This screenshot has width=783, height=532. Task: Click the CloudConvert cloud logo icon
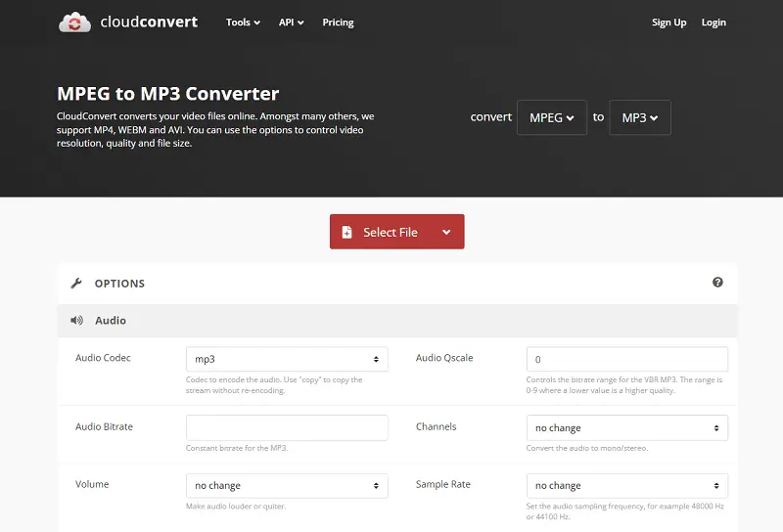[x=75, y=22]
